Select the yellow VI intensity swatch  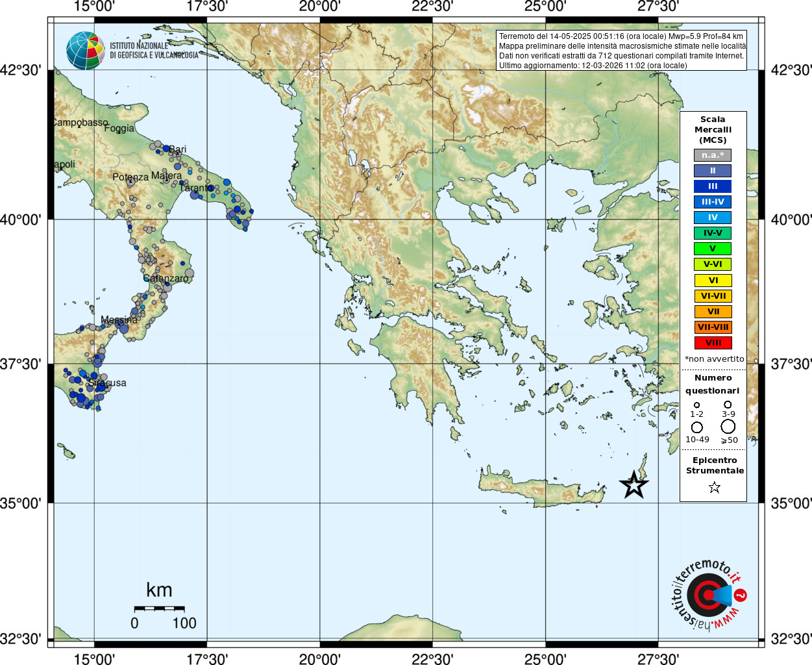(x=713, y=281)
